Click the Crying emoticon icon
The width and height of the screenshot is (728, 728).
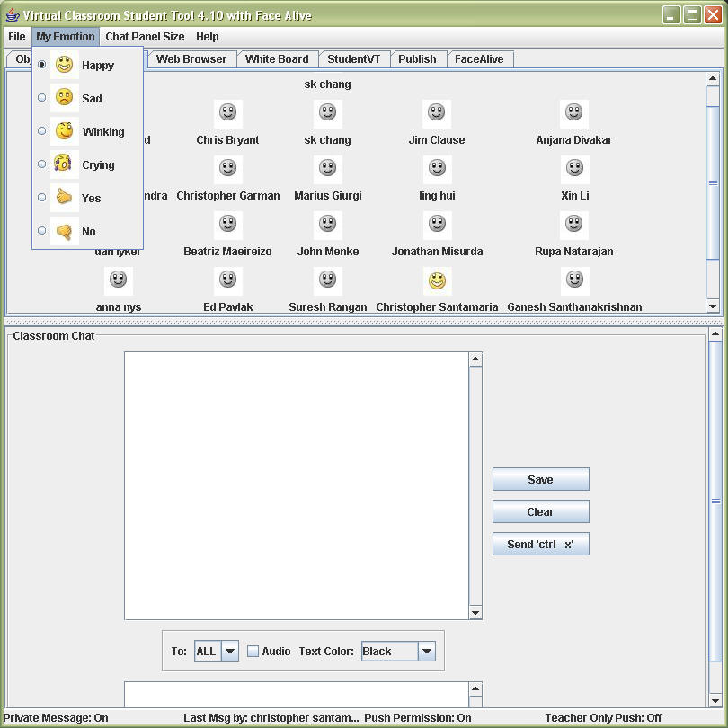click(63, 164)
